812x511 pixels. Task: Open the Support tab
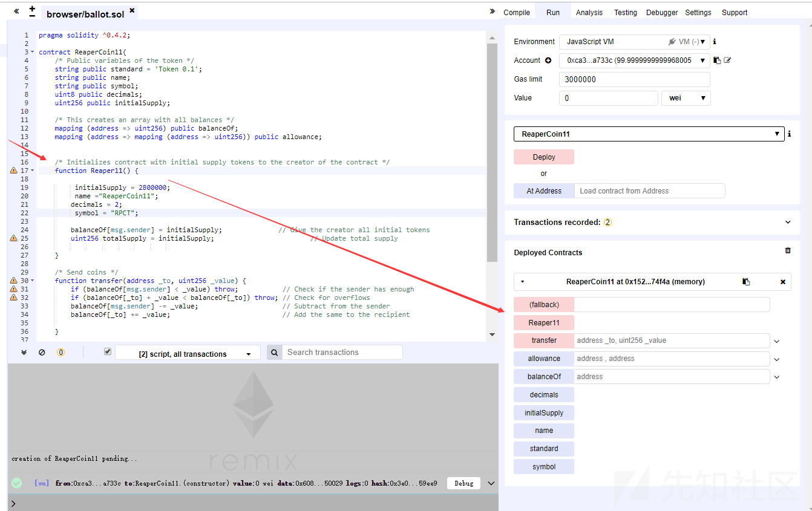[735, 12]
